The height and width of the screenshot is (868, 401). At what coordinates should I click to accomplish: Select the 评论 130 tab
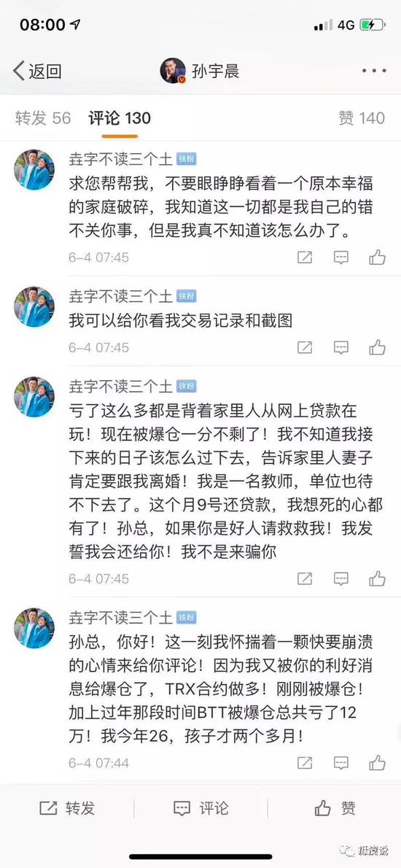120,118
